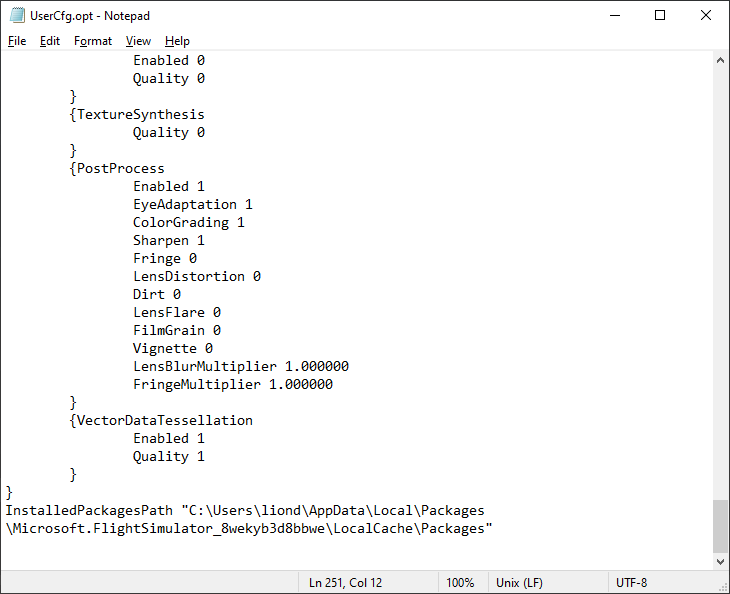This screenshot has height=594, width=730.
Task: Open the File menu
Action: pos(17,41)
